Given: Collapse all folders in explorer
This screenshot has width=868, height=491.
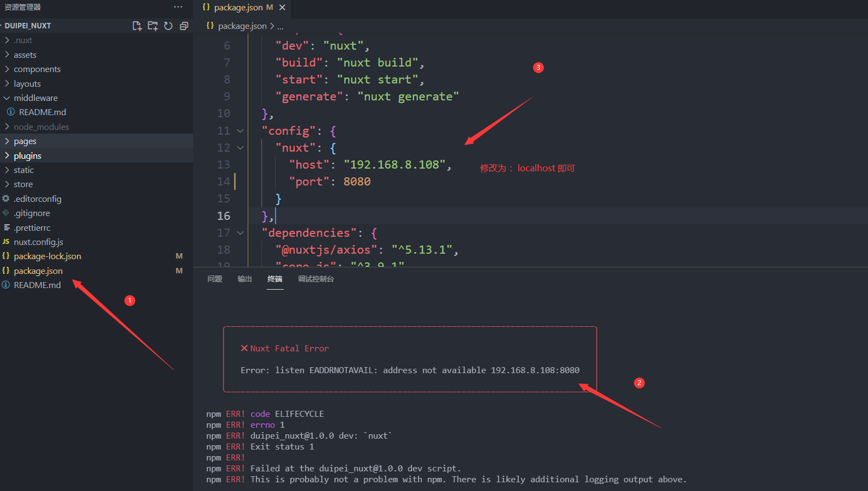Looking at the screenshot, I should (184, 26).
